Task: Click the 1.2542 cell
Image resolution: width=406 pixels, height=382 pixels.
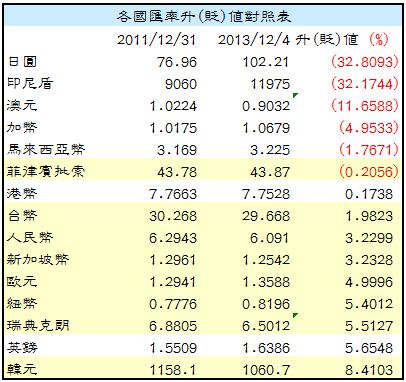Action: pos(266,260)
